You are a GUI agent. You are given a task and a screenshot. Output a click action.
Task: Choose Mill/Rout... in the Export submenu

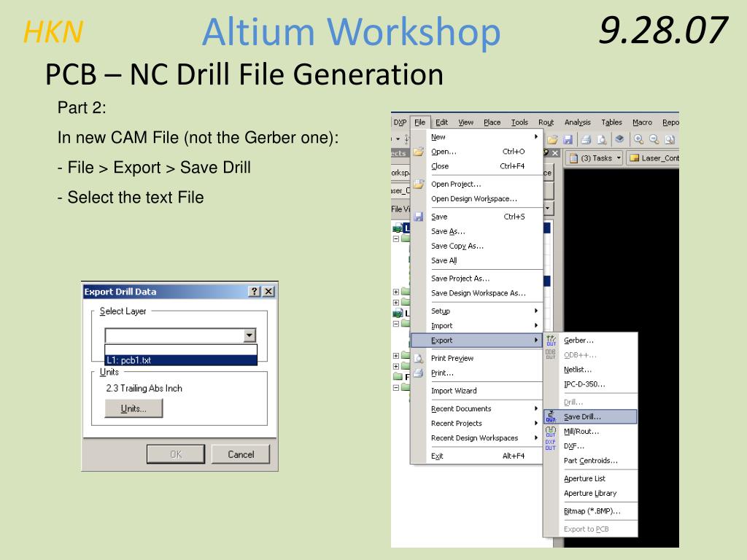[590, 432]
